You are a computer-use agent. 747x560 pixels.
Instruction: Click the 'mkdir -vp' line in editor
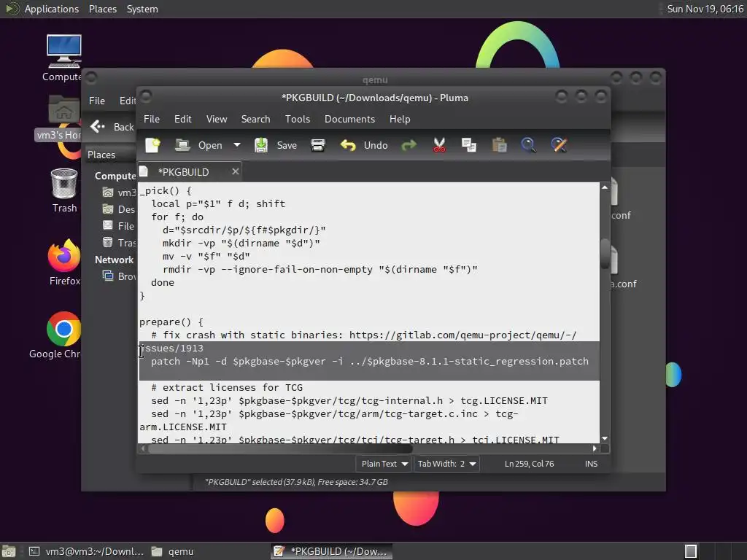pyautogui.click(x=241, y=244)
